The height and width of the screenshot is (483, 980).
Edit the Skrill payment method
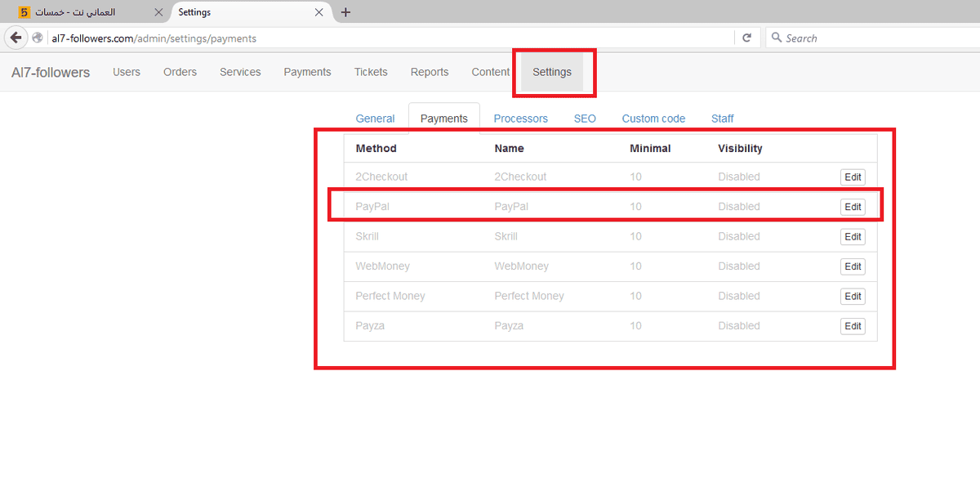[x=853, y=236]
